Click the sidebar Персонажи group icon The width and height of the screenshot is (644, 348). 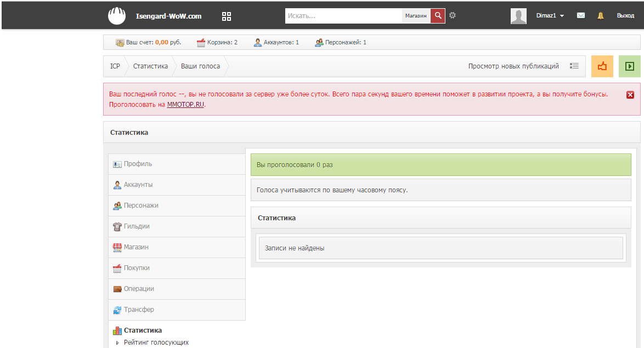pyautogui.click(x=117, y=206)
